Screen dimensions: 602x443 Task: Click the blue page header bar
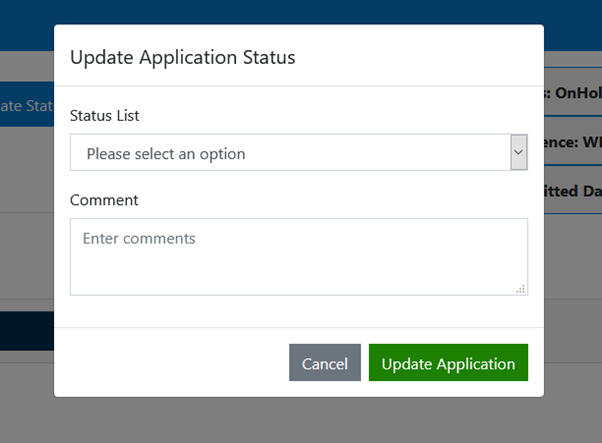pyautogui.click(x=300, y=12)
